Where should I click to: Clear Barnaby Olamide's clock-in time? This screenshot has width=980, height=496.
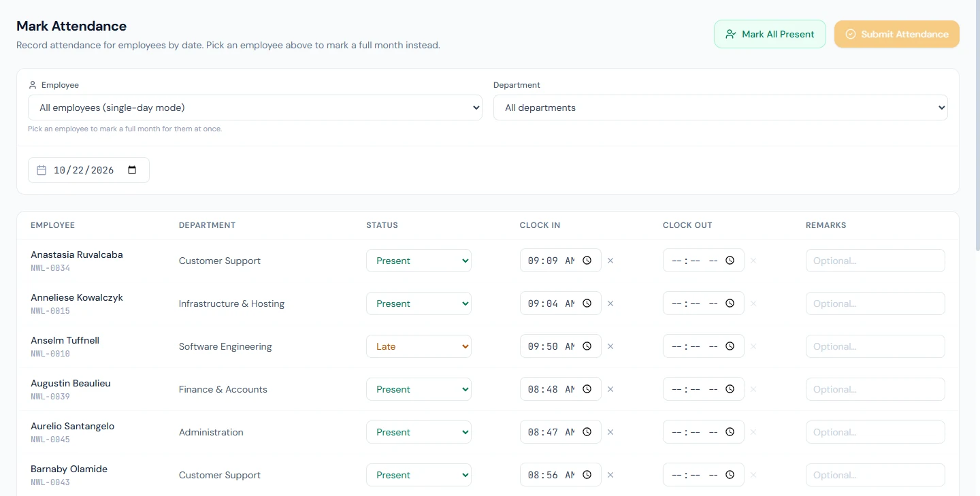[x=610, y=475]
